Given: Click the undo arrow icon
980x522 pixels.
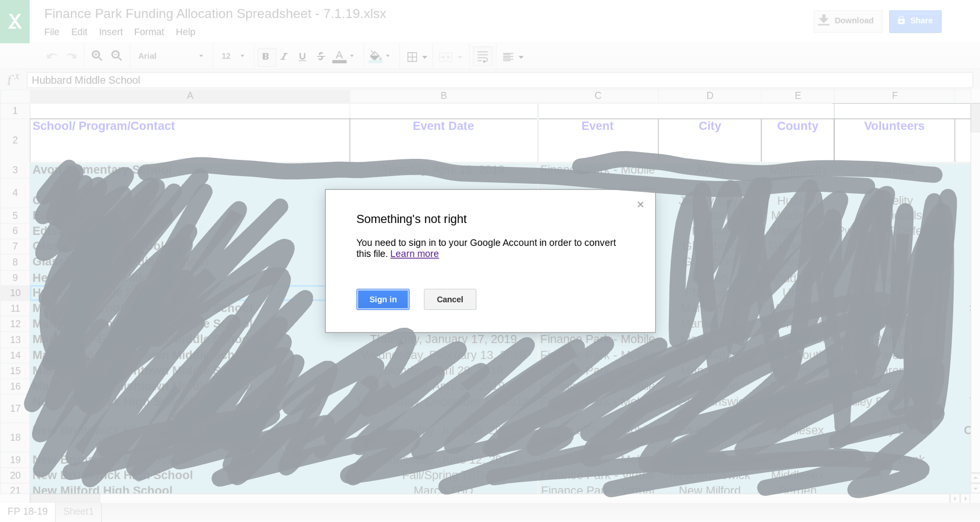Looking at the screenshot, I should coord(52,56).
